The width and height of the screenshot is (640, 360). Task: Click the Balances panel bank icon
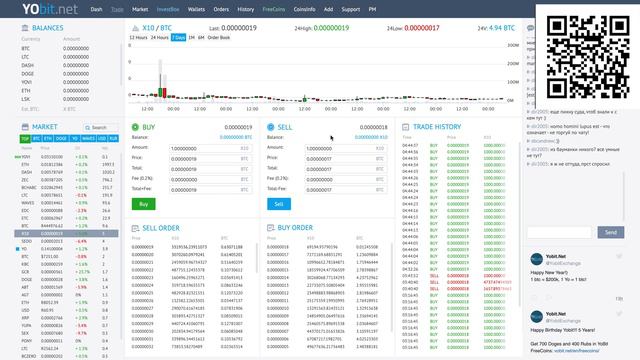(x=25, y=28)
